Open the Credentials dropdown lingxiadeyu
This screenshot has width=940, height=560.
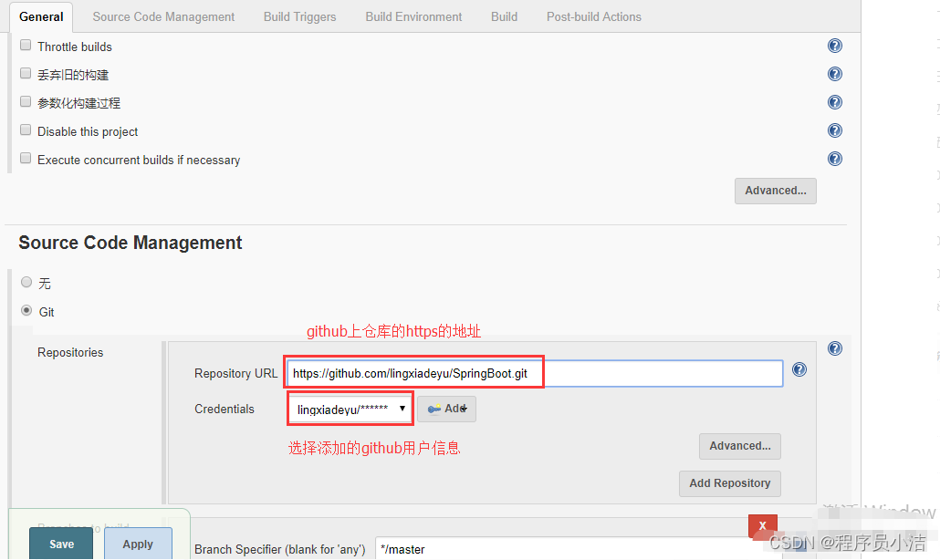pos(350,410)
